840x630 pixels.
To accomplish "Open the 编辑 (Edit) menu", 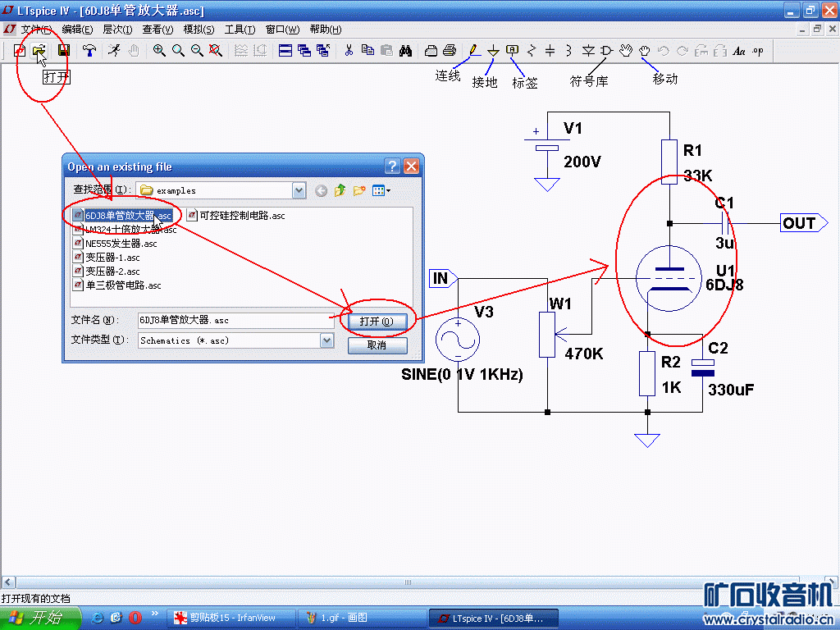I will point(77,29).
